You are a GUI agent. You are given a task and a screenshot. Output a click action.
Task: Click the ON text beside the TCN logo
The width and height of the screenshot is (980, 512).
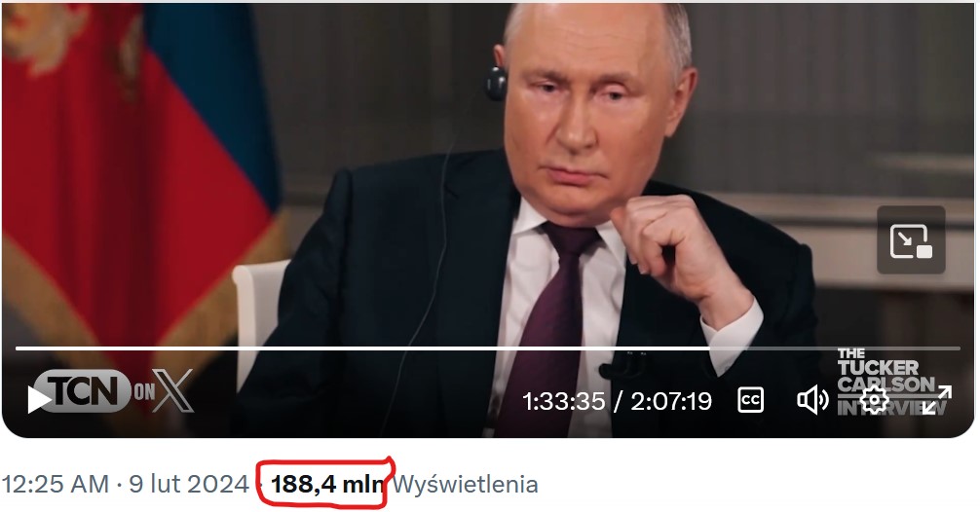point(143,391)
